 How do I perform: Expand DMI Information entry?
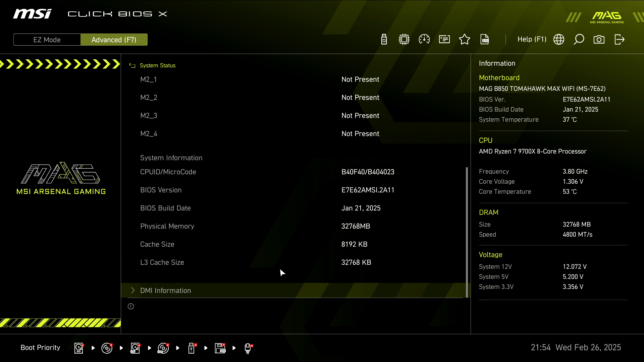pyautogui.click(x=165, y=291)
